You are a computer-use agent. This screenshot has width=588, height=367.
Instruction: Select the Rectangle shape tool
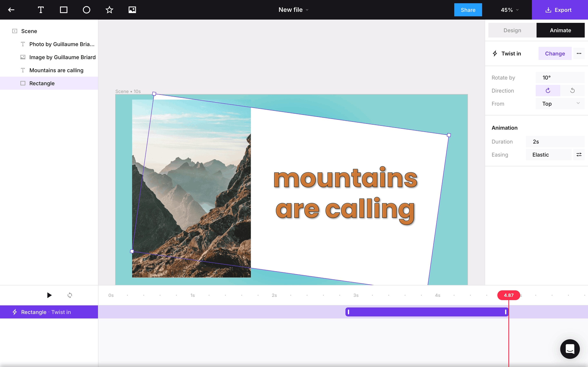(64, 10)
